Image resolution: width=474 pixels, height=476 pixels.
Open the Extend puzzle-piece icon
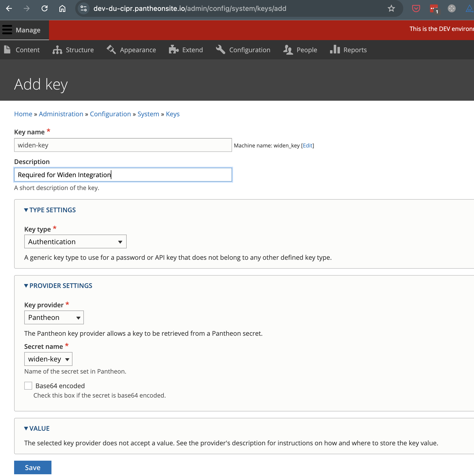tap(174, 50)
